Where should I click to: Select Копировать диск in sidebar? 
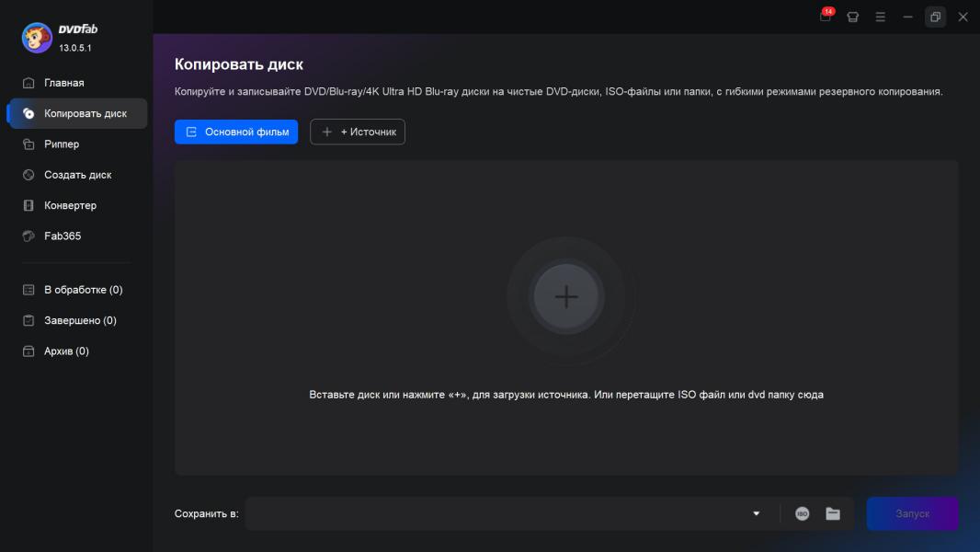(85, 113)
